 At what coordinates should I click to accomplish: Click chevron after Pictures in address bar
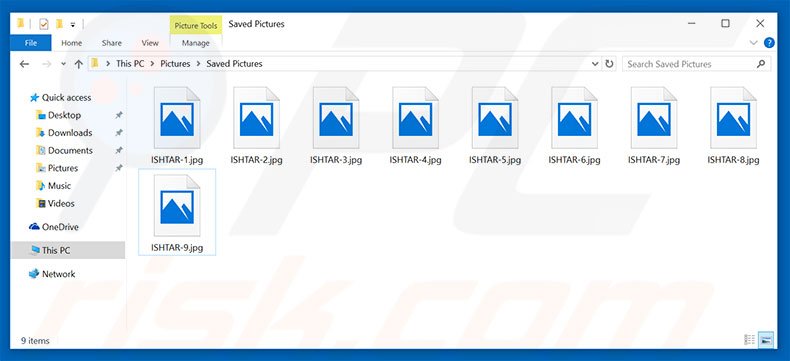(x=199, y=64)
